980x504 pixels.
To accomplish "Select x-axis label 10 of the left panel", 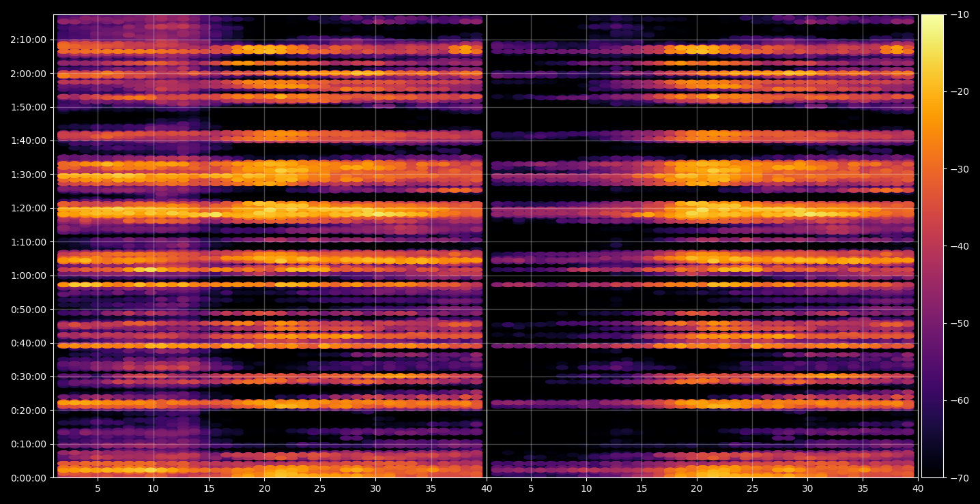I will click(x=153, y=488).
